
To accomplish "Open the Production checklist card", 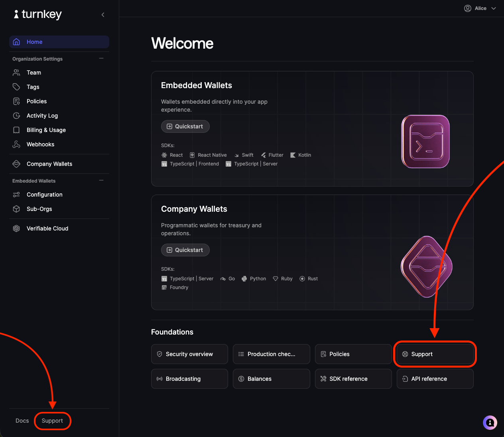I will point(272,354).
